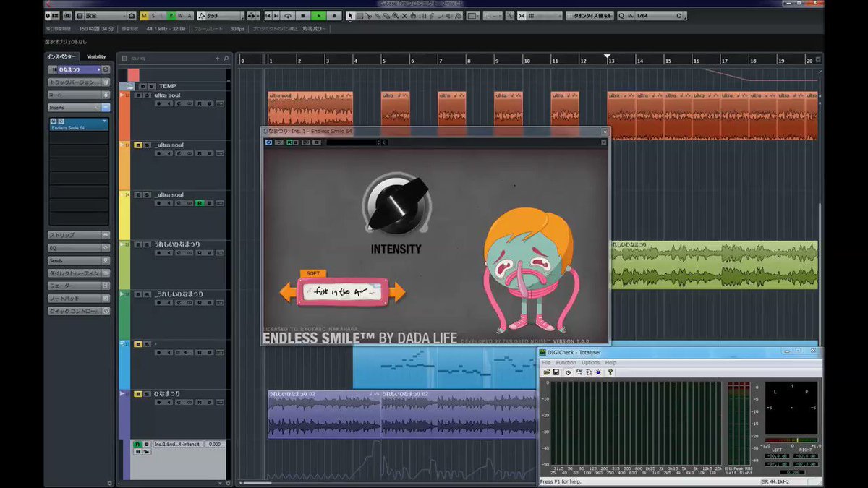
Task: Select the Zoom magnifier tool
Action: (395, 15)
